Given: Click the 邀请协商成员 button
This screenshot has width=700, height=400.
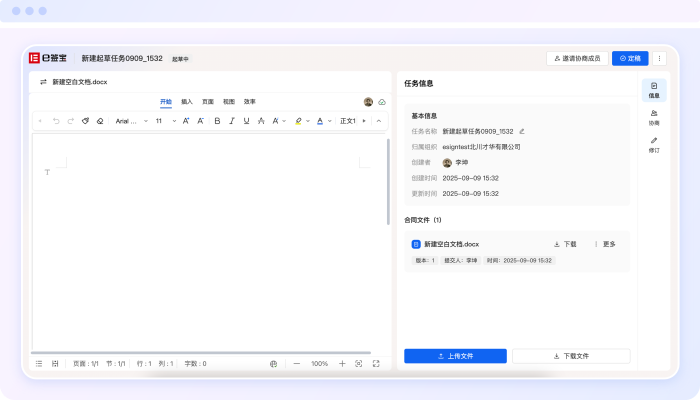Looking at the screenshot, I should [x=576, y=59].
